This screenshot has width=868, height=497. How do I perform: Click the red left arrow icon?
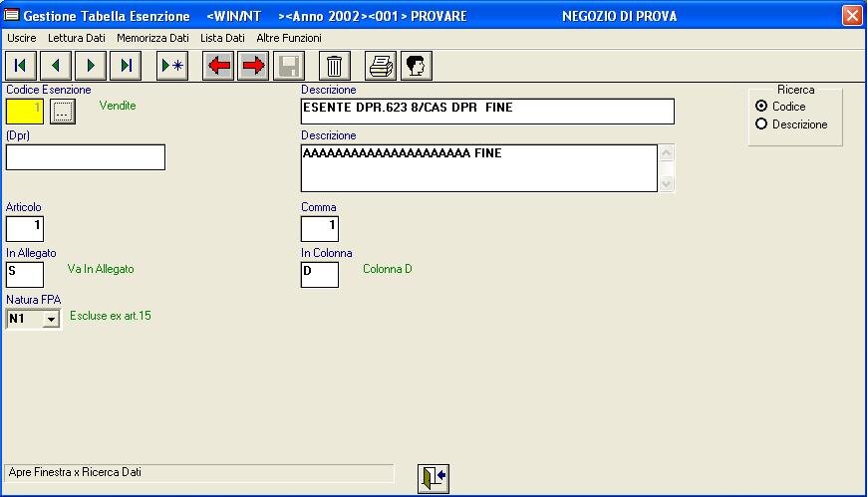218,66
